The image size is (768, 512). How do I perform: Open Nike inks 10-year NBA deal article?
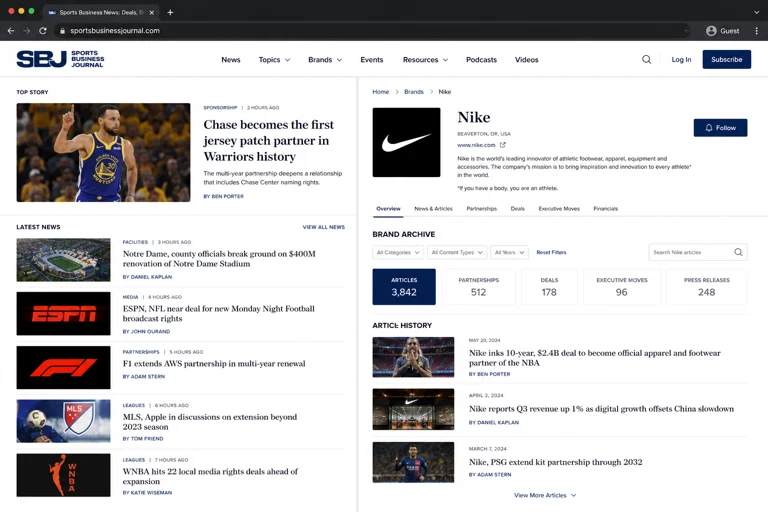coord(595,358)
